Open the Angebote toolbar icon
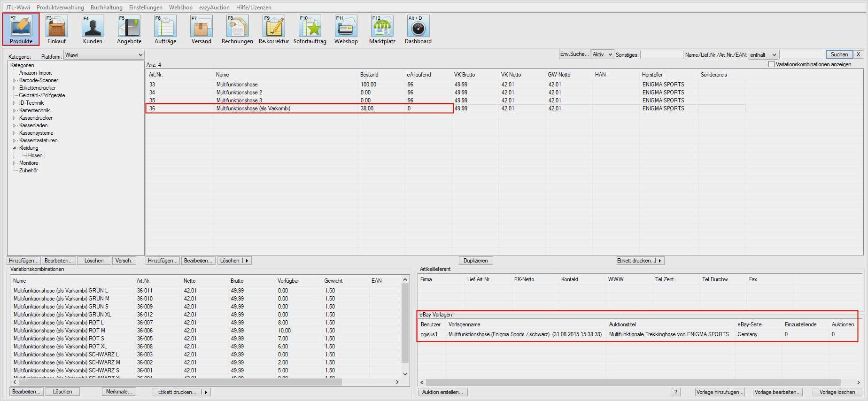The width and height of the screenshot is (868, 401). [129, 29]
